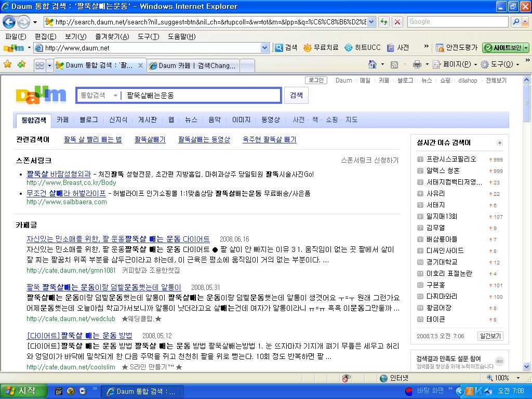
Task: Click the GO button for 만족도 설문 참여
Action: point(499,362)
